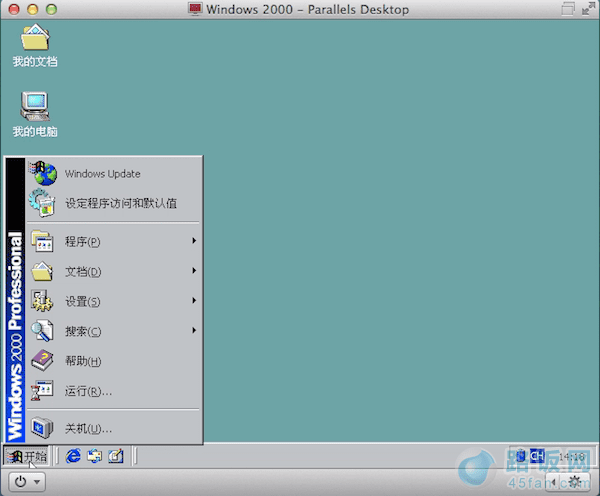
Task: Click the 运行(R) run icon
Action: pos(42,390)
